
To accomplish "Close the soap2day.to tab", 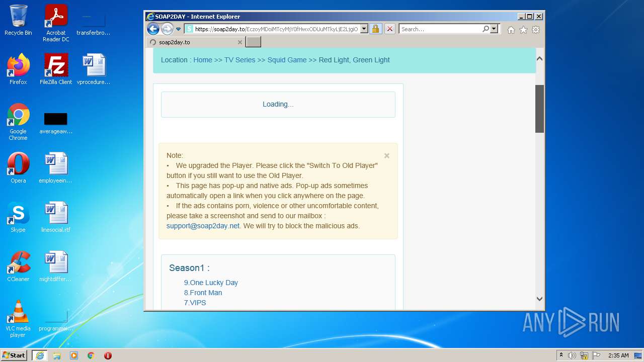I will click(239, 42).
